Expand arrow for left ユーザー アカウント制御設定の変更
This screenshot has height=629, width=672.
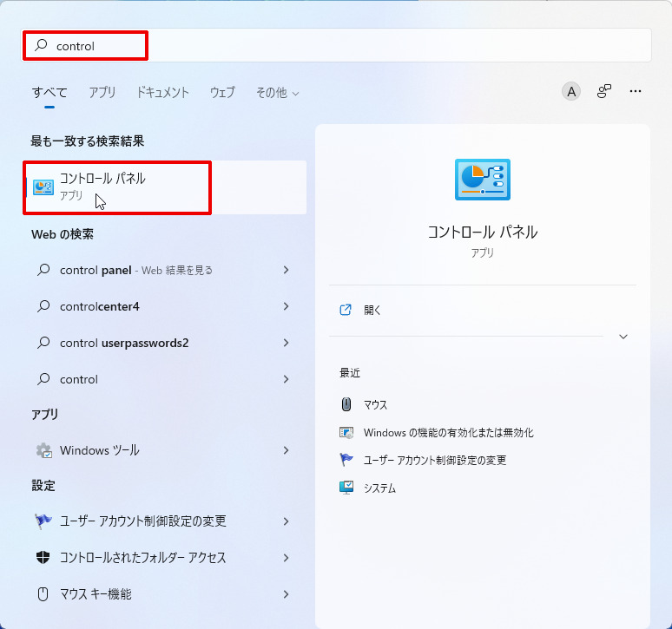(286, 521)
